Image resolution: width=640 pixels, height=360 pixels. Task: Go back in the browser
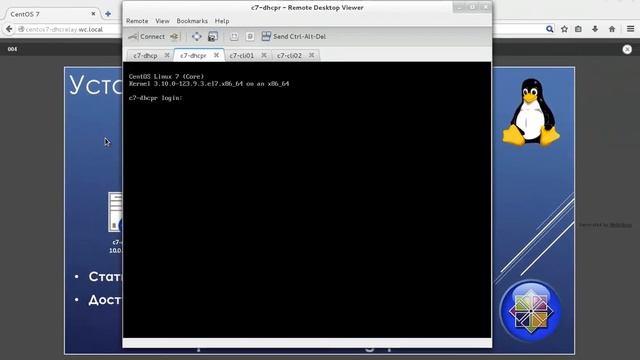point(9,29)
